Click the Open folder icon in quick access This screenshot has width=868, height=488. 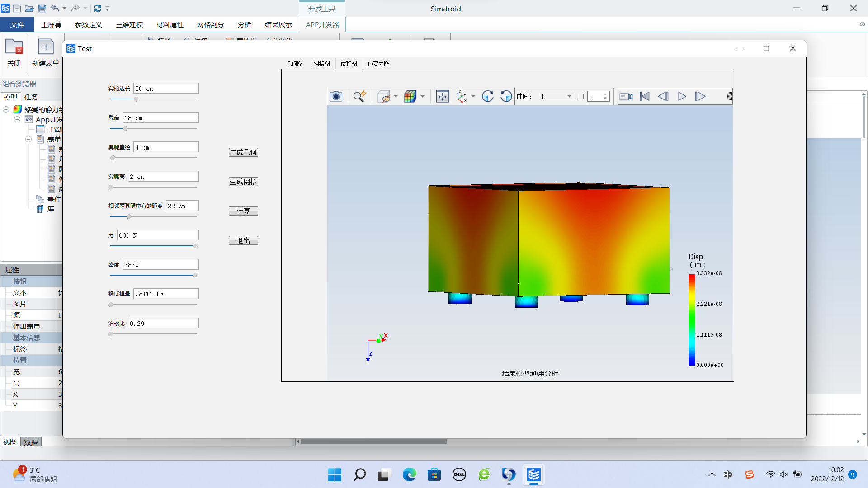coord(29,8)
